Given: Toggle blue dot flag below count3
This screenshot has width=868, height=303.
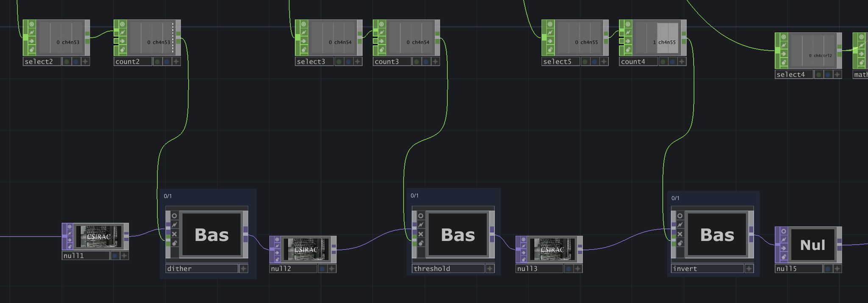Looking at the screenshot, I should pyautogui.click(x=426, y=62).
